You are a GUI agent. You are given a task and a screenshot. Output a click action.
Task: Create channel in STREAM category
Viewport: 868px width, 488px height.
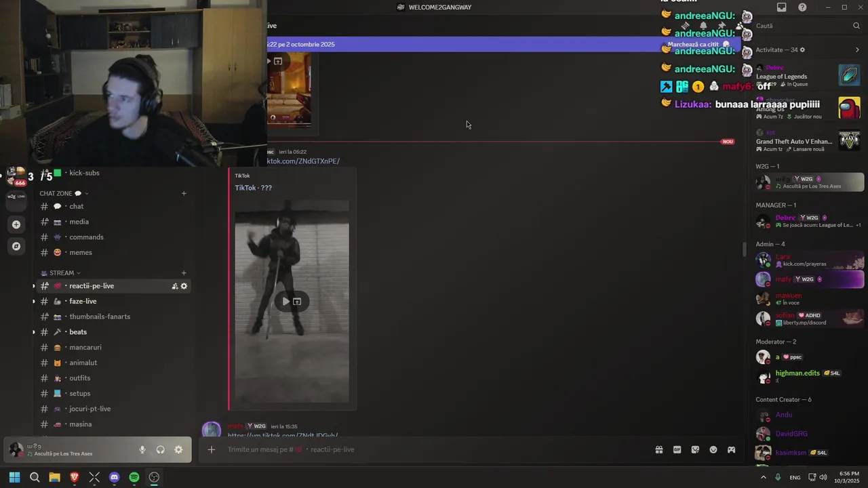(x=184, y=273)
